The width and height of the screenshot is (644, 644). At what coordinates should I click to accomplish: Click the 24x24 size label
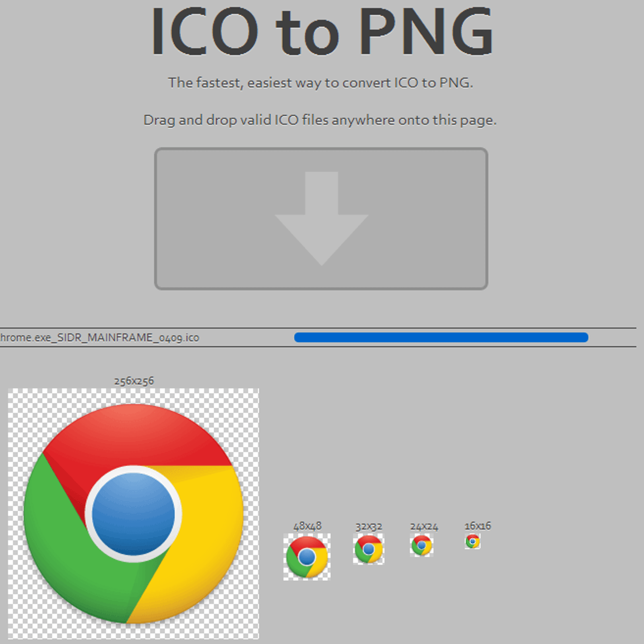pos(424,526)
